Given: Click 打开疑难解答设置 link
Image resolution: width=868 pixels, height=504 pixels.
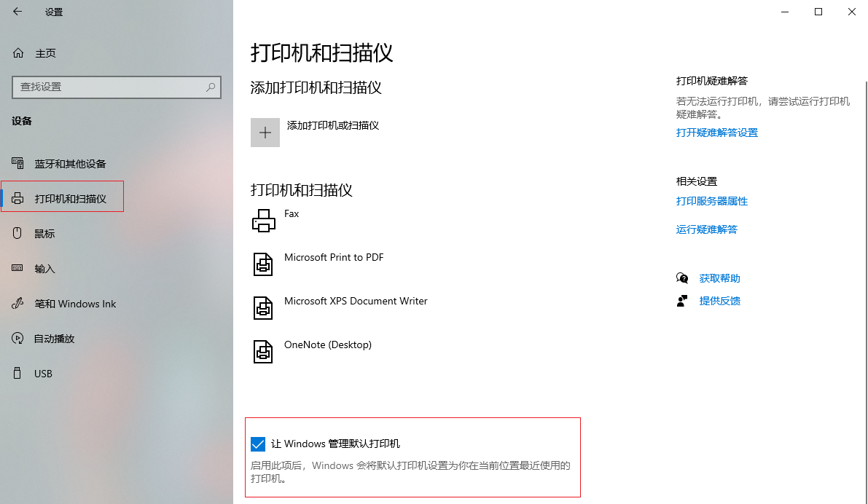Looking at the screenshot, I should 716,133.
